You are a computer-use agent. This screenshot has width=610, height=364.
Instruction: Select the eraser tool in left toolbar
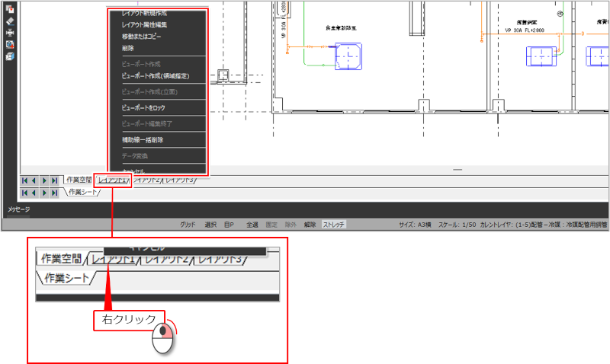point(10,21)
